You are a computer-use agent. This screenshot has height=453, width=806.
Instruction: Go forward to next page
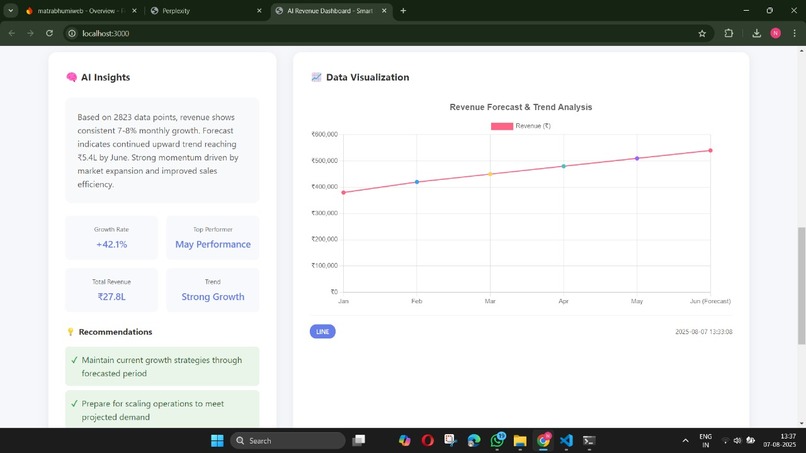[30, 33]
